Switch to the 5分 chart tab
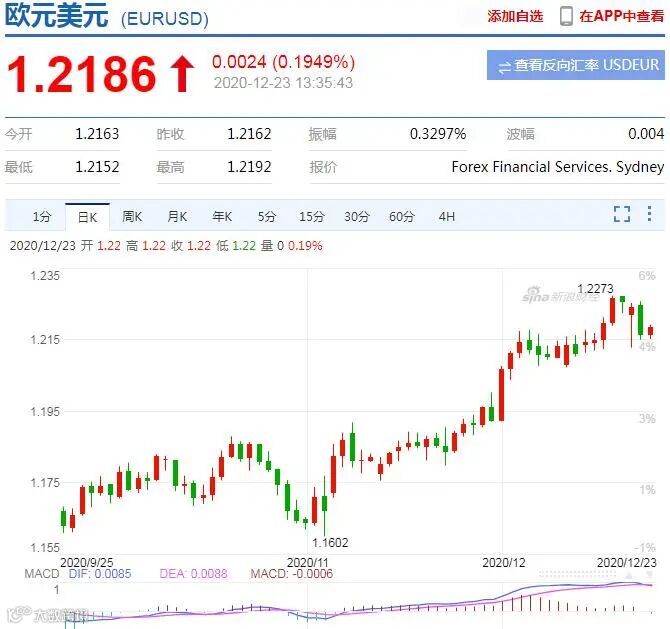The height and width of the screenshot is (629, 670). pos(267,217)
